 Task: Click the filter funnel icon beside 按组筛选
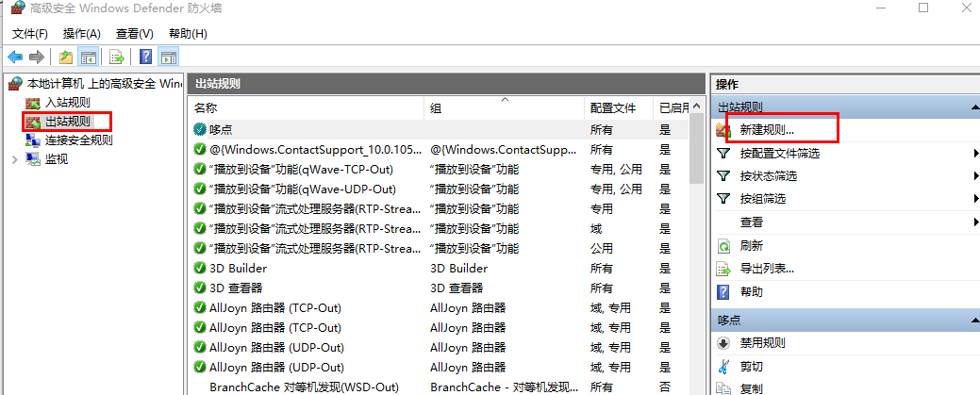[723, 199]
